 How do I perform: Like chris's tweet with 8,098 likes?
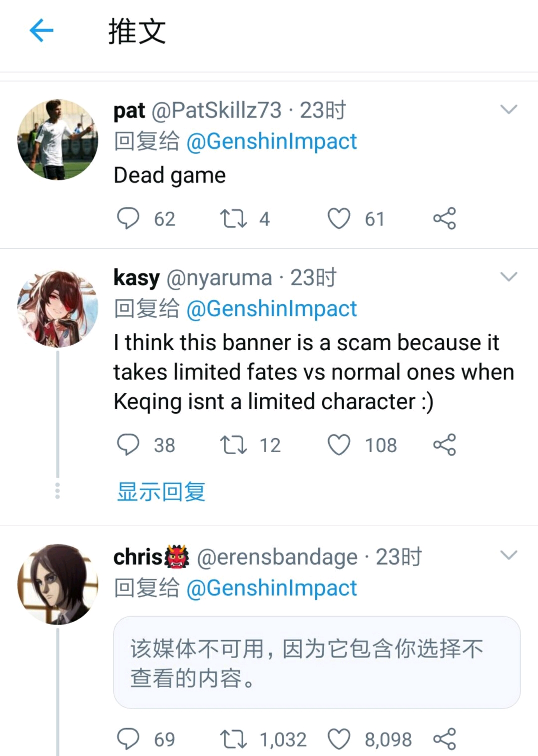coord(339,739)
